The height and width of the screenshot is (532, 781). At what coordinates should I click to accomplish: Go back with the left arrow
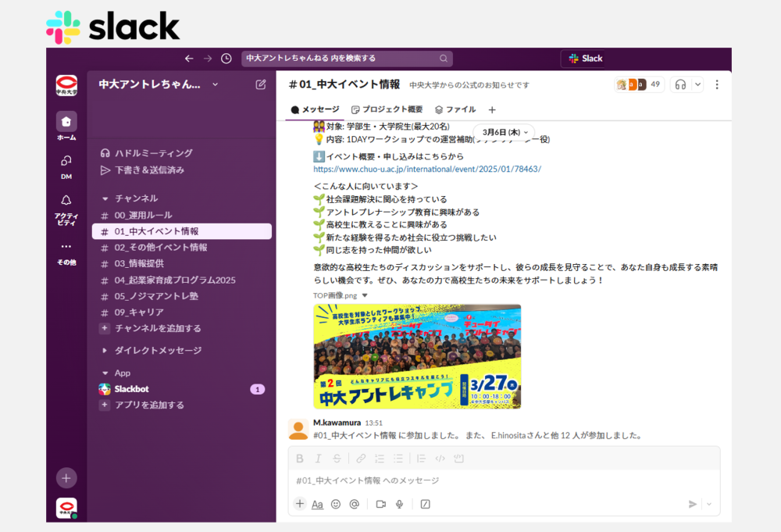tap(189, 59)
